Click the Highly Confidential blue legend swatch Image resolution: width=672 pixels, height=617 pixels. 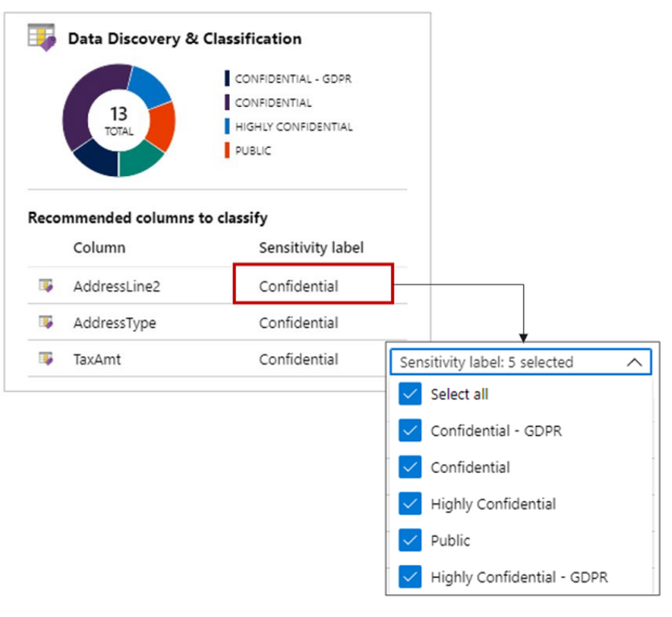227,126
